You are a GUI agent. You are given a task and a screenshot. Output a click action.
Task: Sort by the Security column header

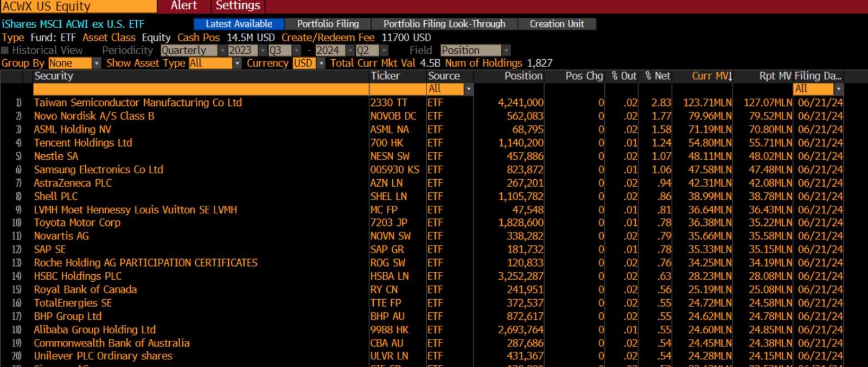54,76
